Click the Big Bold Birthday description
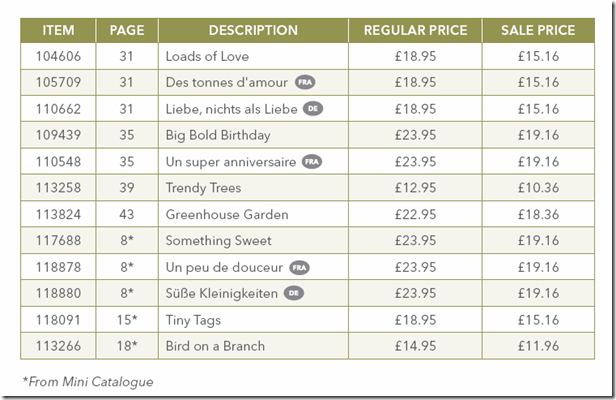The image size is (616, 400). click(218, 135)
